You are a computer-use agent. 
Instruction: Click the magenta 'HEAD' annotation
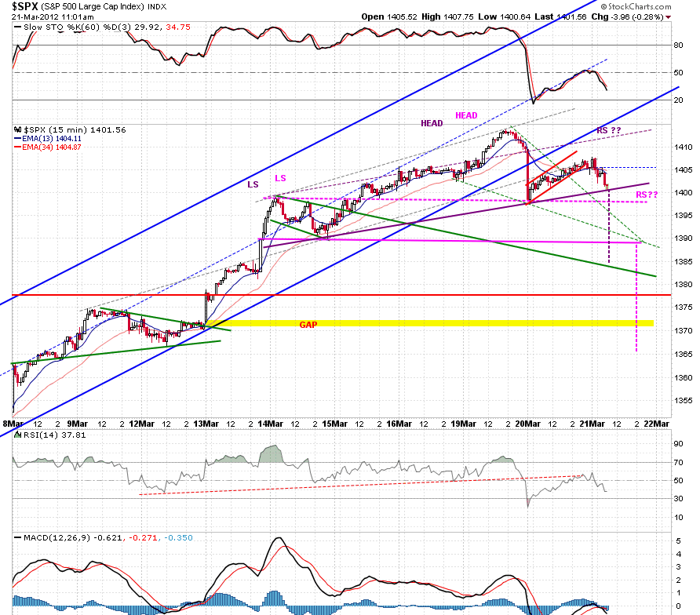tap(466, 115)
